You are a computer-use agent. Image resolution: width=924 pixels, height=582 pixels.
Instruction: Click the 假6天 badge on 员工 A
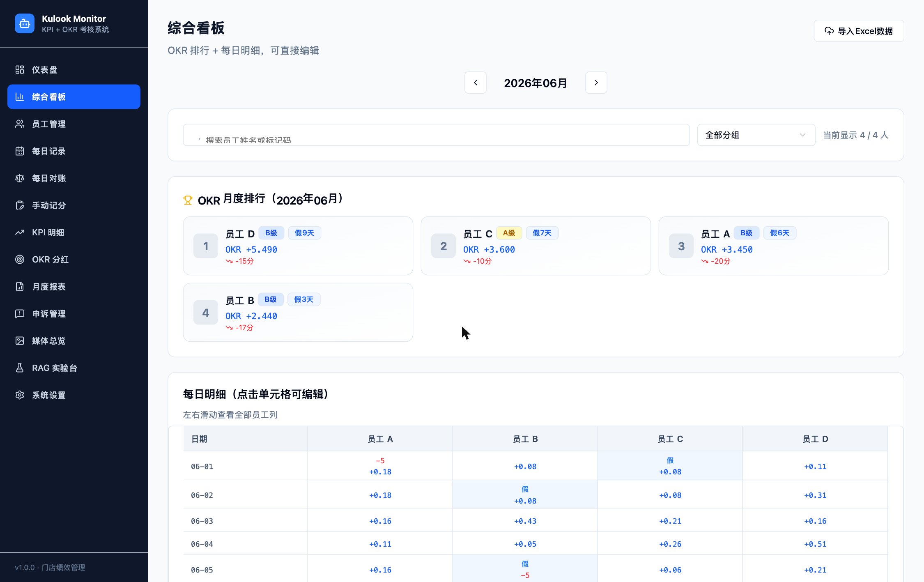(779, 233)
